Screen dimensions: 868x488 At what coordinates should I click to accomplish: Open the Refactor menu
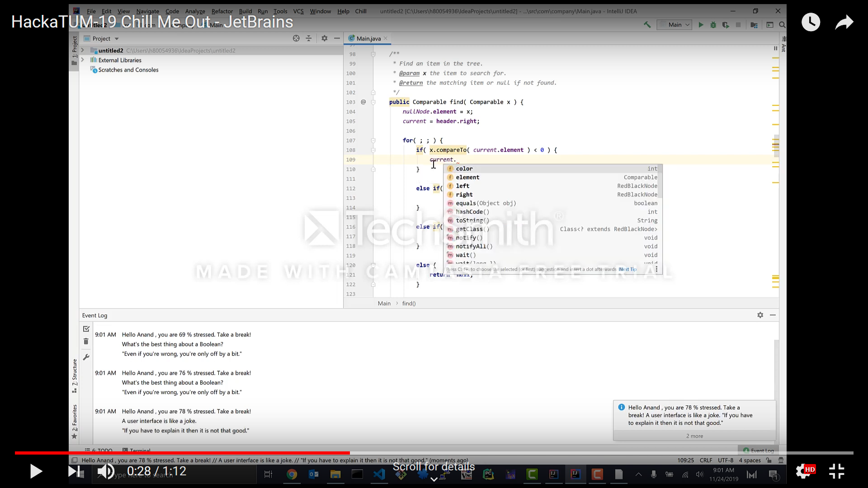click(x=222, y=11)
